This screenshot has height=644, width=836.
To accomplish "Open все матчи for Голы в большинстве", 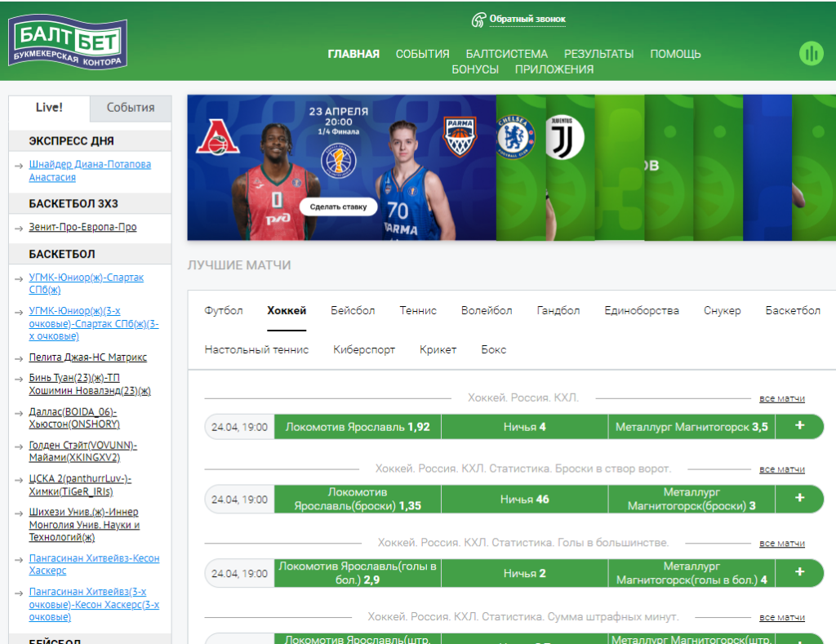I will click(781, 543).
